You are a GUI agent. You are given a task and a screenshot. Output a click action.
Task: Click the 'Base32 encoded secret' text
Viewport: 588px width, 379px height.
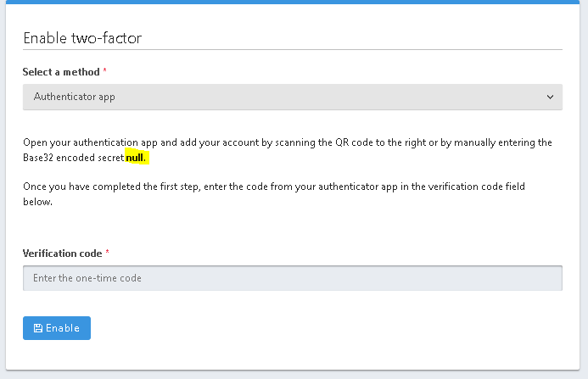pyautogui.click(x=73, y=158)
